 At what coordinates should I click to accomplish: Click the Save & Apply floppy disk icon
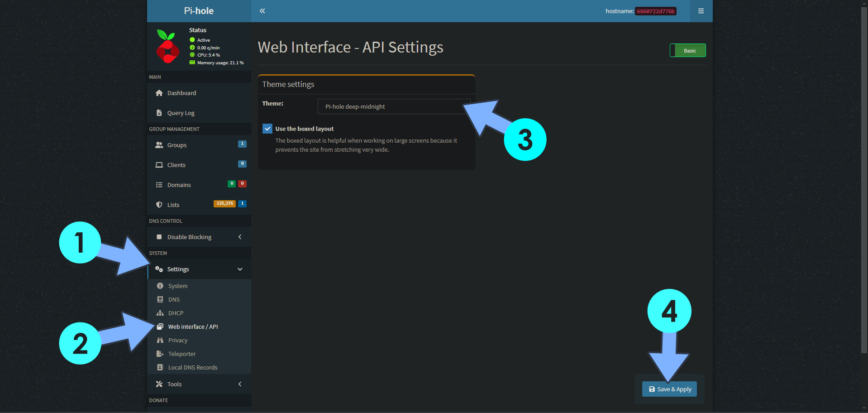[652, 389]
